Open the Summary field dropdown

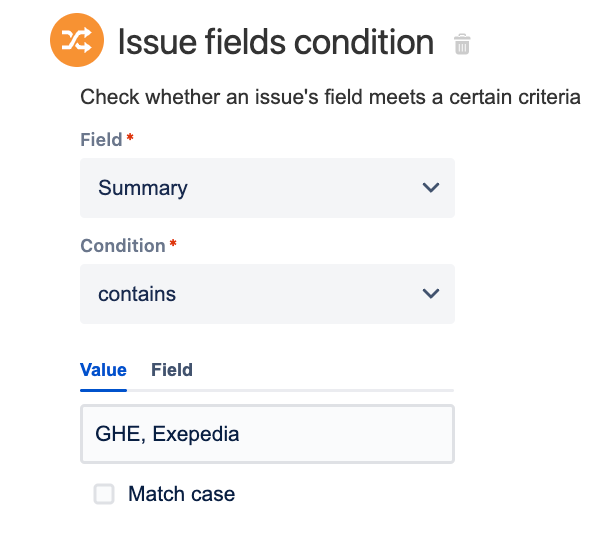pyautogui.click(x=267, y=188)
